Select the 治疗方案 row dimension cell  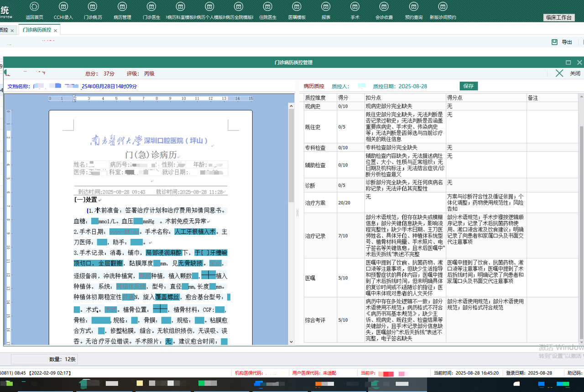[x=320, y=202]
